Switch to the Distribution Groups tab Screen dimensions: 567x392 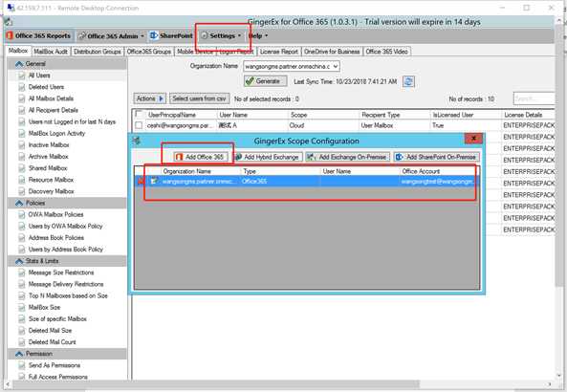98,52
